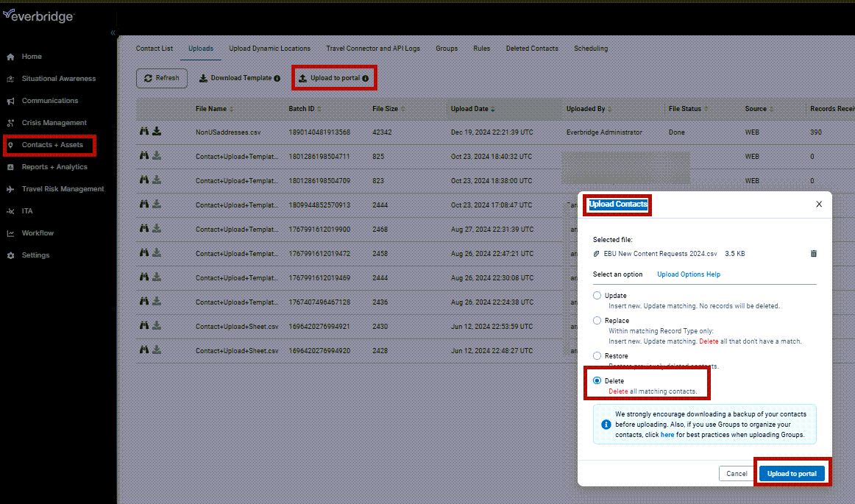This screenshot has height=504, width=855.
Task: Switch to the Scheduling tab
Action: coord(591,49)
